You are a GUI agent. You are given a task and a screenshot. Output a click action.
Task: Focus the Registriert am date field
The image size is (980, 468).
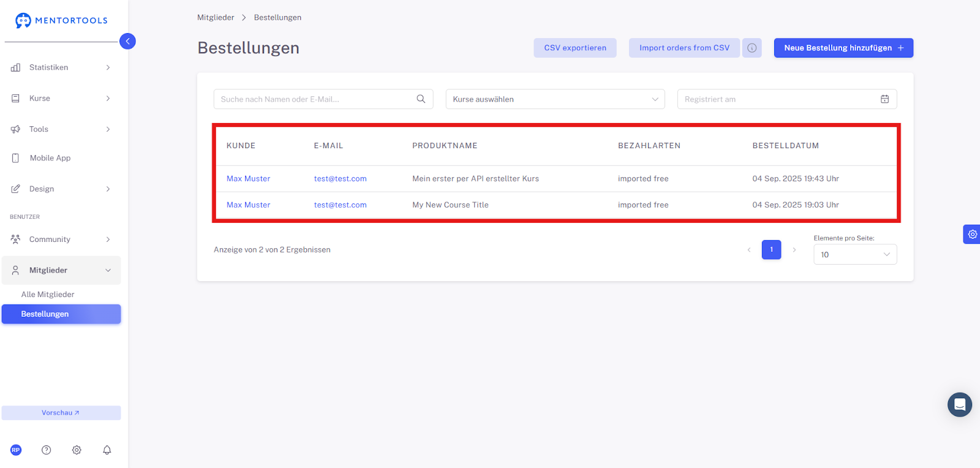(787, 99)
